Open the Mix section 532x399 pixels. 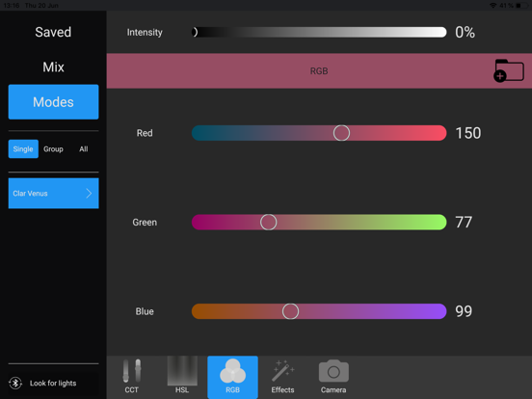point(53,66)
